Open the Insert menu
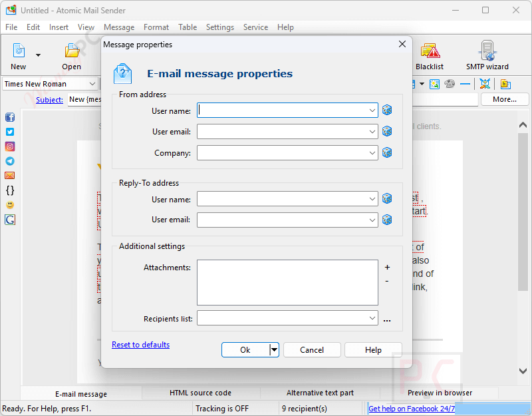This screenshot has height=416, width=532. (x=59, y=27)
